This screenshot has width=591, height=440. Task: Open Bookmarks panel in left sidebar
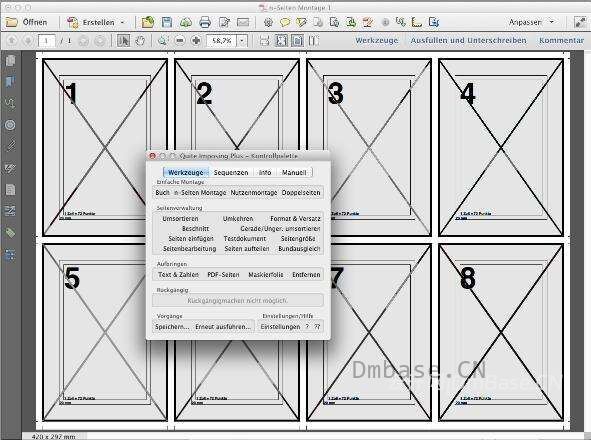[x=10, y=82]
